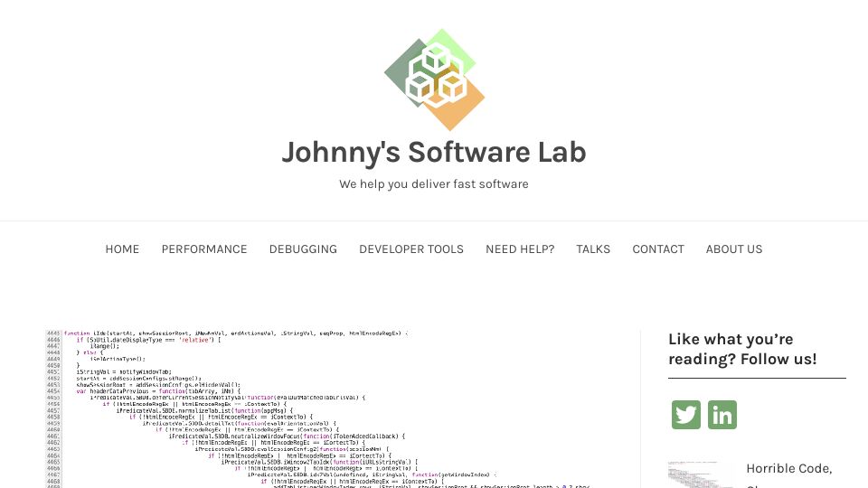Open the CONTACT page
868x488 pixels.
(658, 249)
